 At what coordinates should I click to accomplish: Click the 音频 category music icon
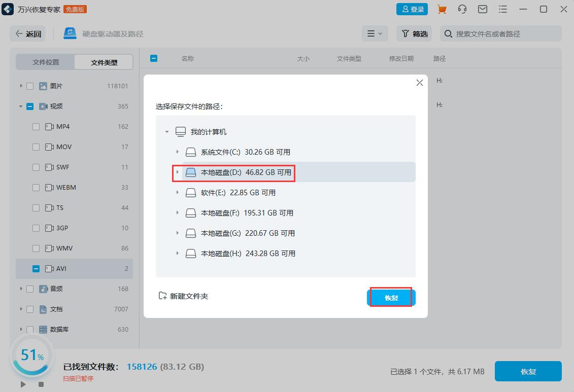click(43, 289)
